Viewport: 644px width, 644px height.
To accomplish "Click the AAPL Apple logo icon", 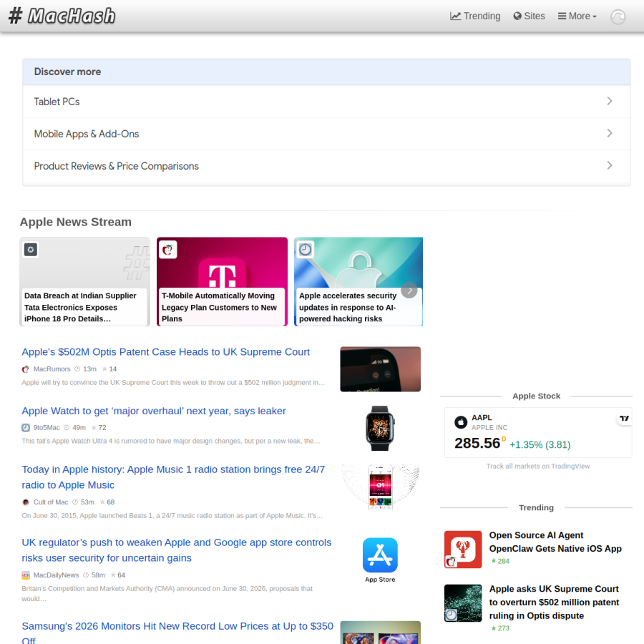I will [461, 422].
